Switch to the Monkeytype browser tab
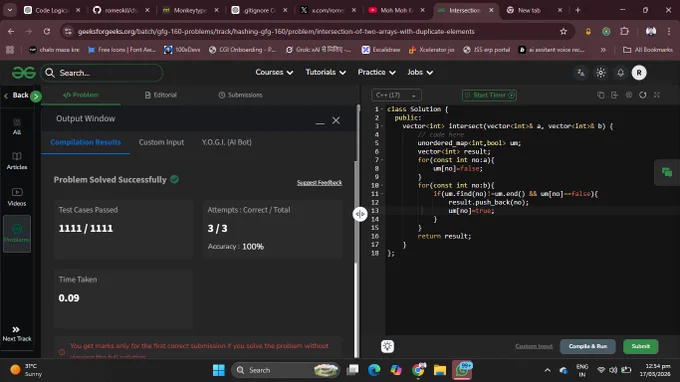This screenshot has width=680, height=382. coord(190,10)
